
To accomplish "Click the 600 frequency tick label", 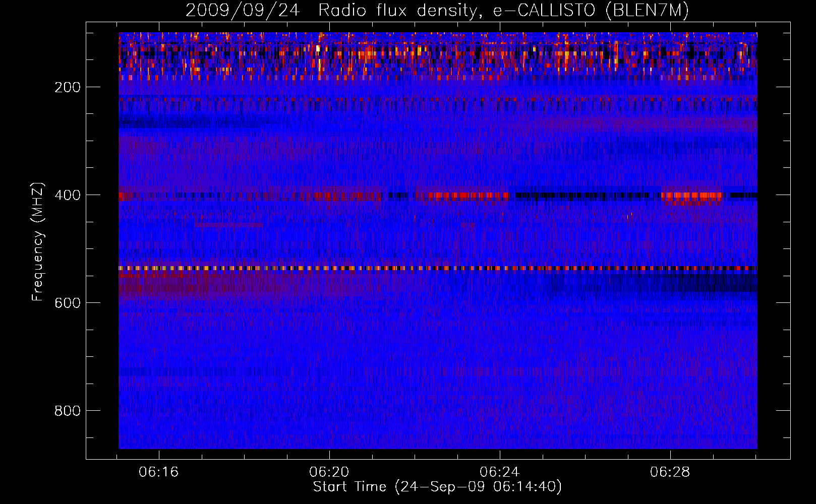I will pos(68,303).
